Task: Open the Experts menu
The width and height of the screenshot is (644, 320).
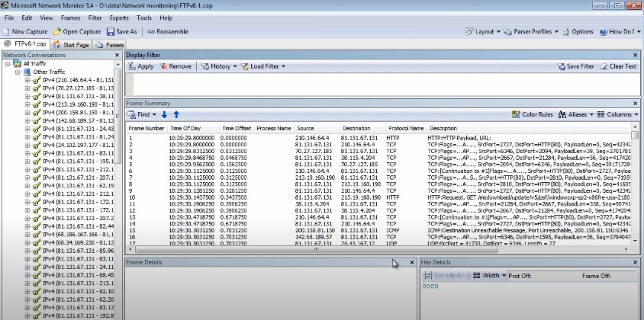Action: click(x=119, y=18)
